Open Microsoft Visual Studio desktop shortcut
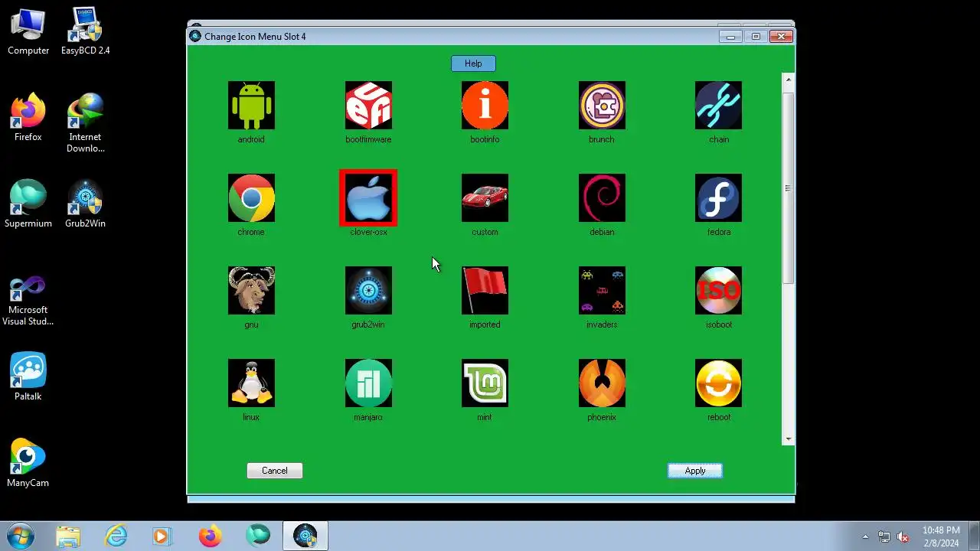 (28, 301)
